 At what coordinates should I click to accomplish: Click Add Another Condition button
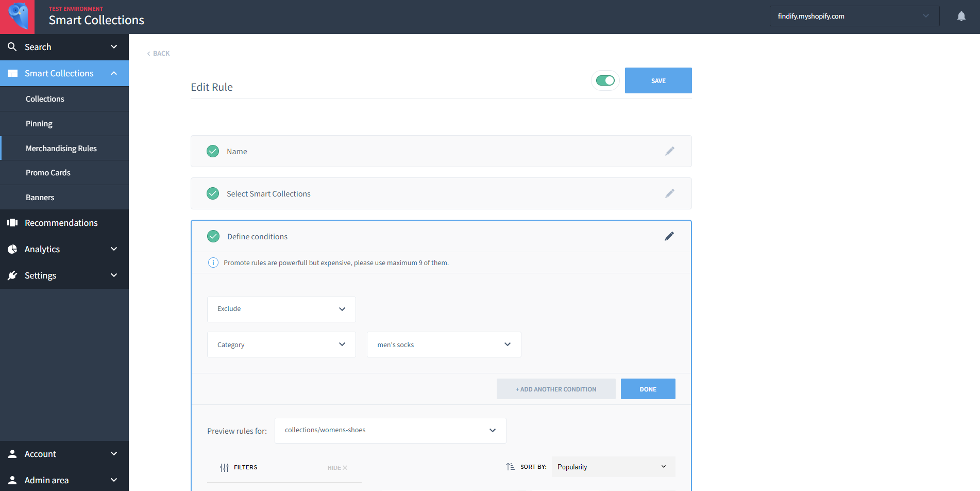click(556, 389)
